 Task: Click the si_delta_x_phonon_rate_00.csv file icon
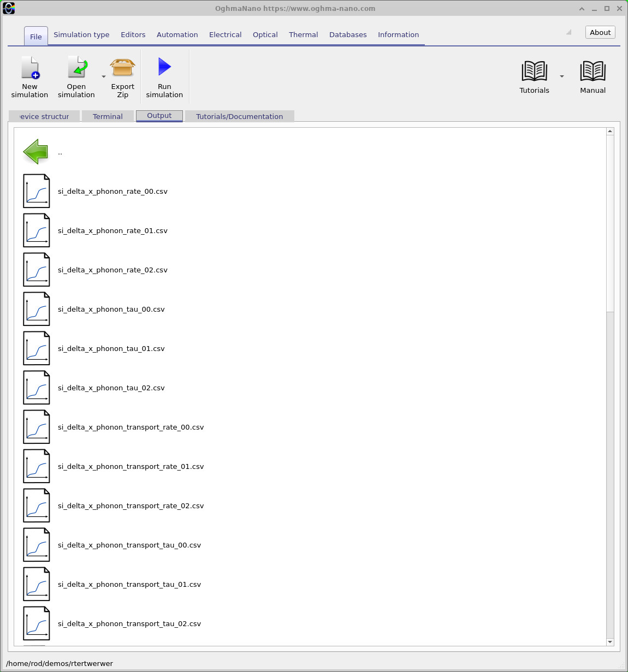[37, 191]
